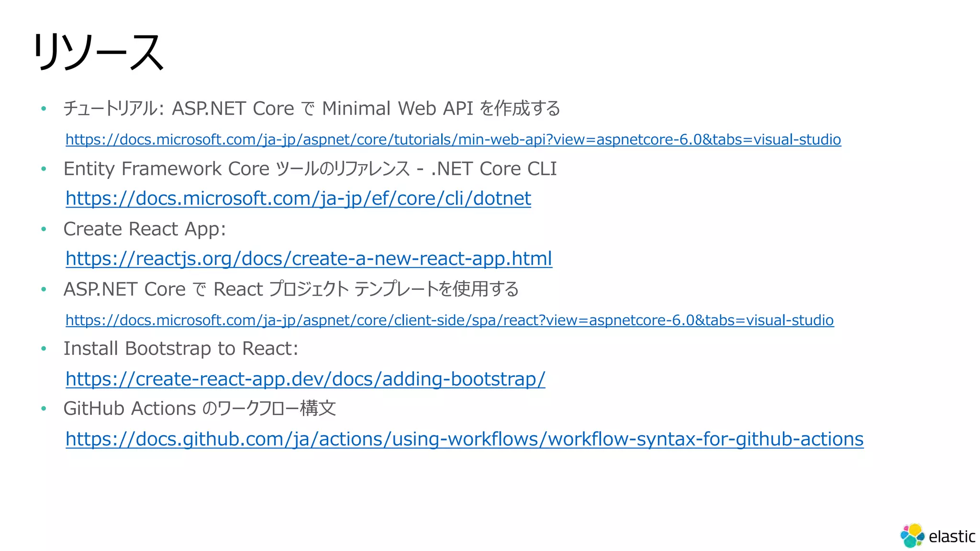Screen dimensions: 980x551
Task: Select the 'Create React App:' text
Action: [x=145, y=229]
